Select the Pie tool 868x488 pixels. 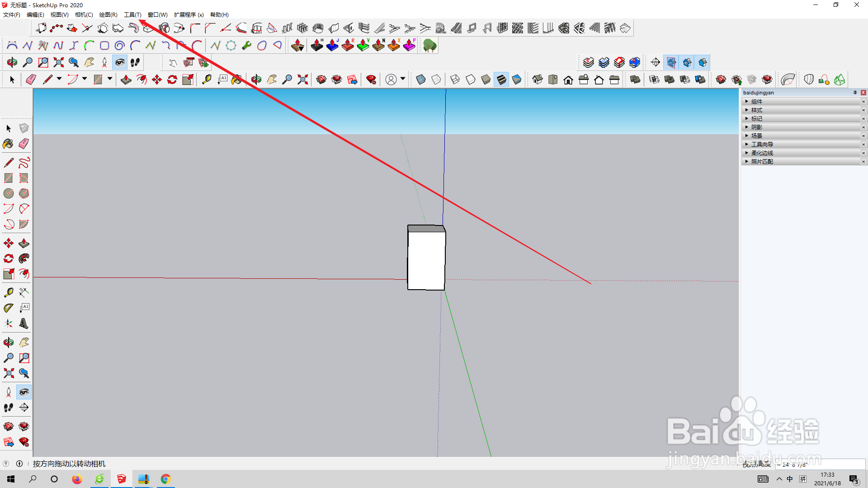[24, 224]
